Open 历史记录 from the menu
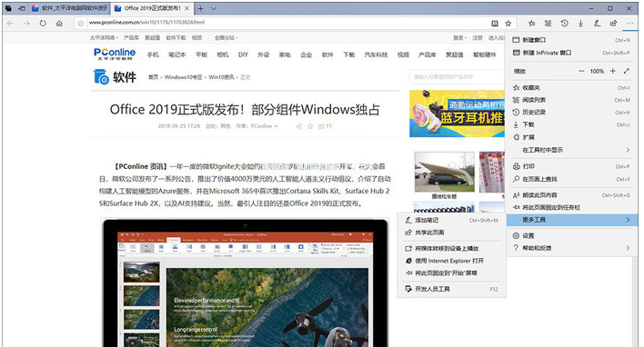This screenshot has height=347, width=644. [571, 112]
